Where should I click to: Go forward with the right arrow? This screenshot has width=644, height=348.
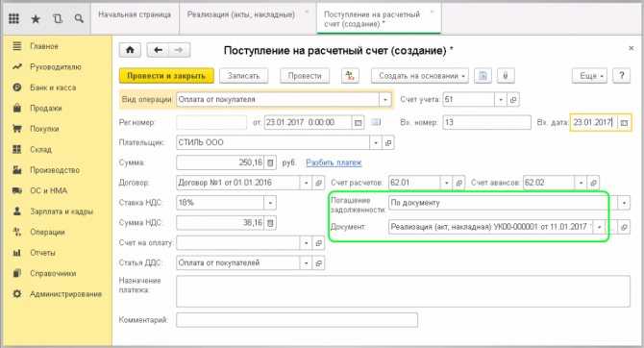[179, 50]
